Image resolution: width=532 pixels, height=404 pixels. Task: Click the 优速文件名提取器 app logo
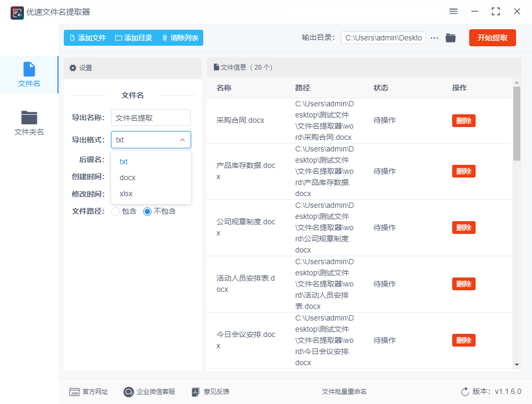coord(17,12)
